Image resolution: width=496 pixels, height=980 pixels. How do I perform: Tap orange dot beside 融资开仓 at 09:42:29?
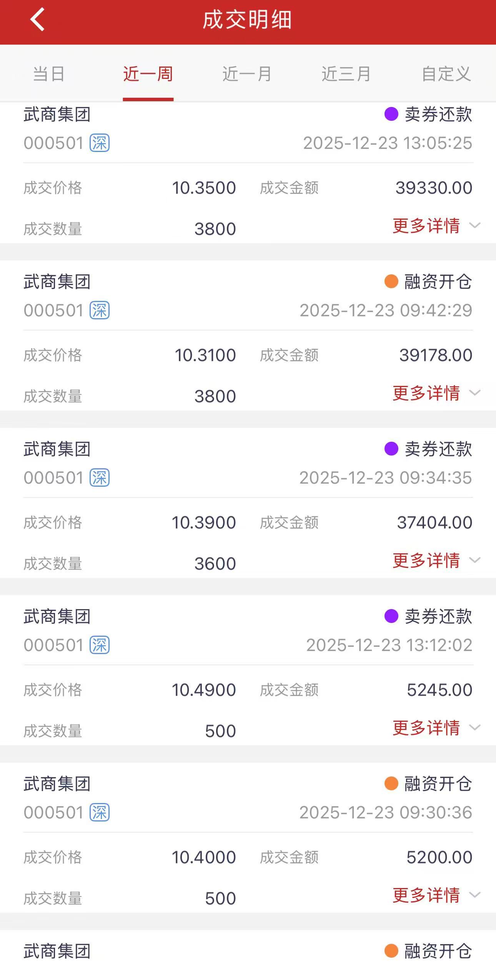tap(391, 281)
